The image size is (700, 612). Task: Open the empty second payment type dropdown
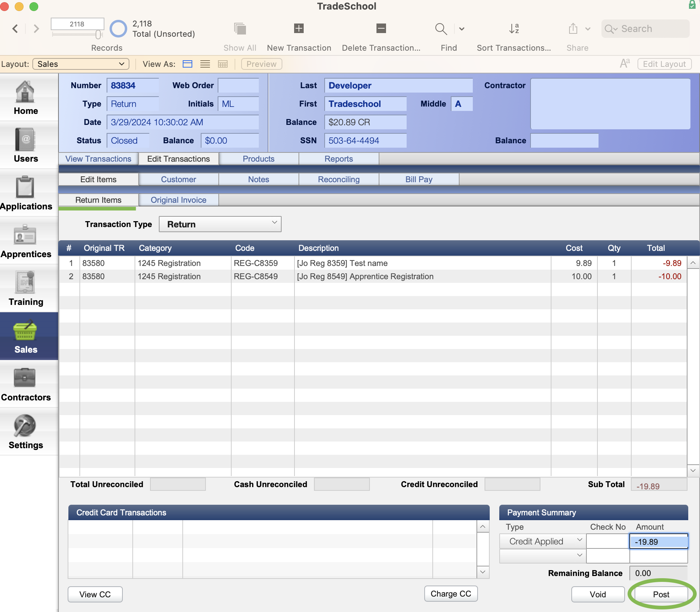pyautogui.click(x=543, y=556)
